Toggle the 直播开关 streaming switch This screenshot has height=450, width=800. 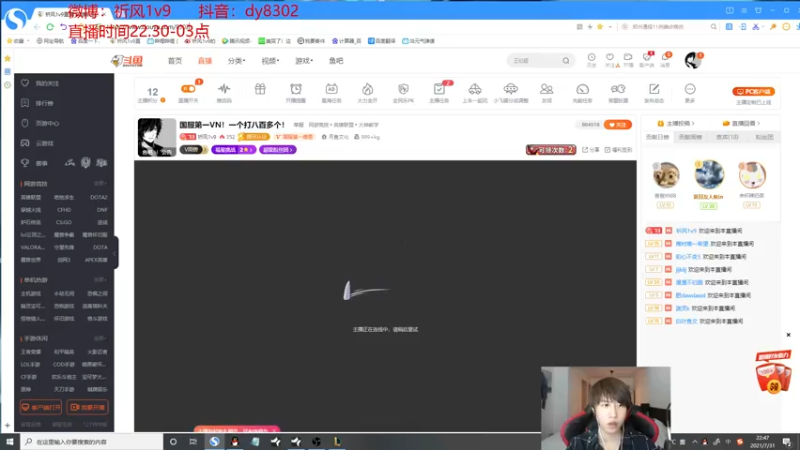(188, 89)
